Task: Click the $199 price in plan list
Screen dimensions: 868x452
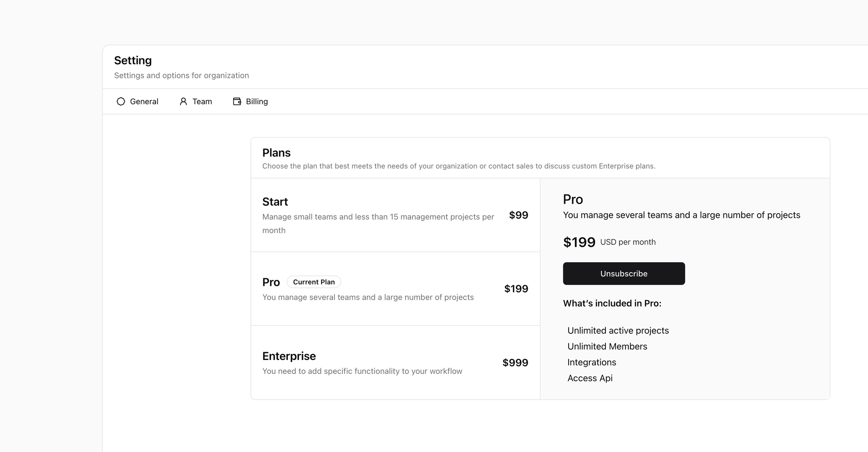Action: click(x=516, y=289)
